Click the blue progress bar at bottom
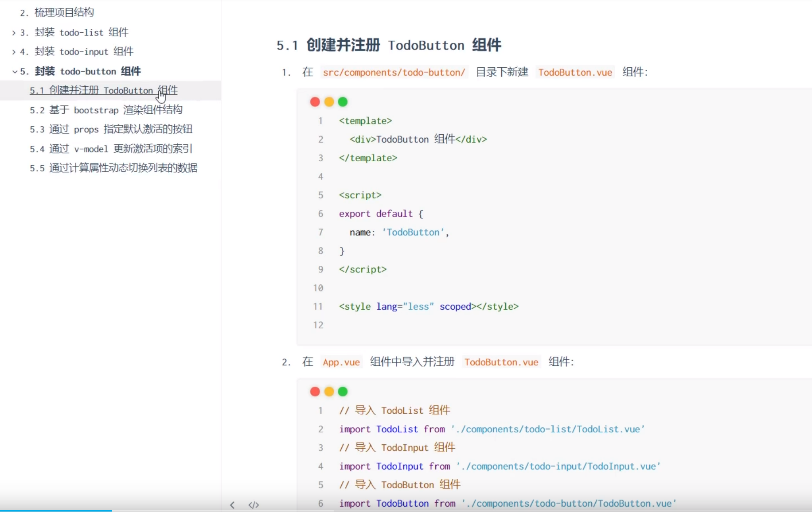 point(56,511)
